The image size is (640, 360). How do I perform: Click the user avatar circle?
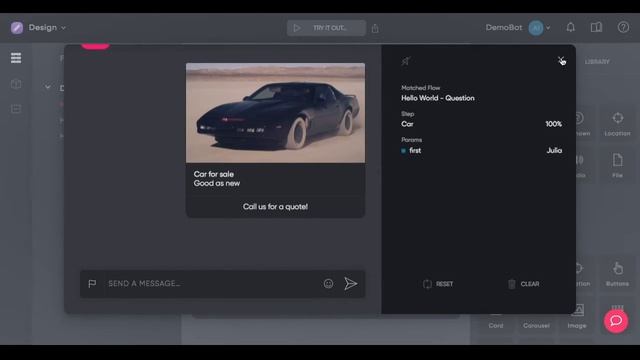pos(536,28)
